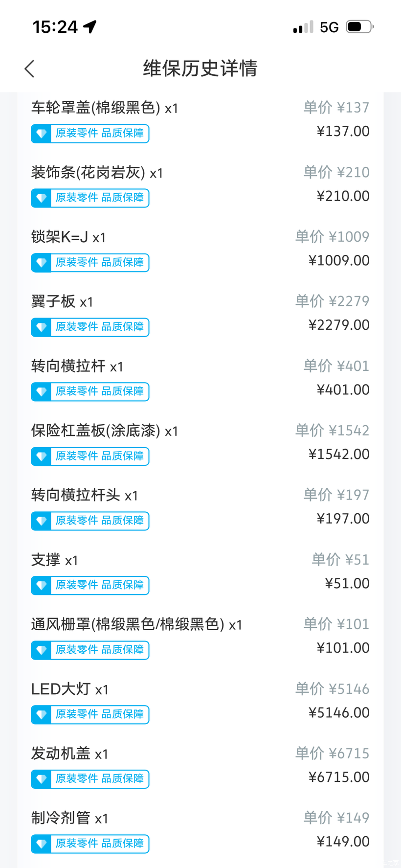Tap the back arrow in the header

[x=30, y=69]
